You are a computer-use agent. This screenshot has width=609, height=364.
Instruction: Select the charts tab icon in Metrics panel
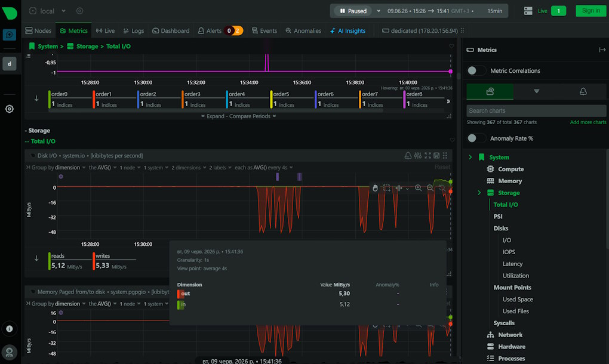coord(490,91)
